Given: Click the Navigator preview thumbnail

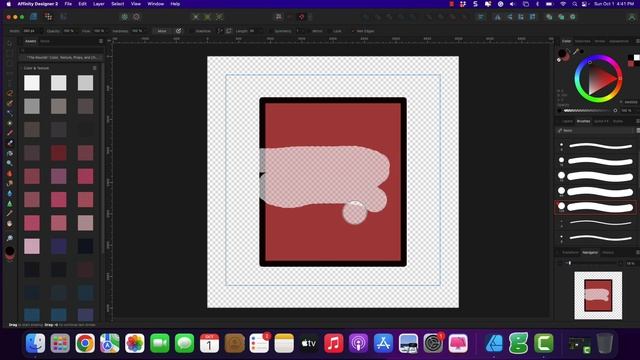Looking at the screenshot, I should [x=598, y=296].
